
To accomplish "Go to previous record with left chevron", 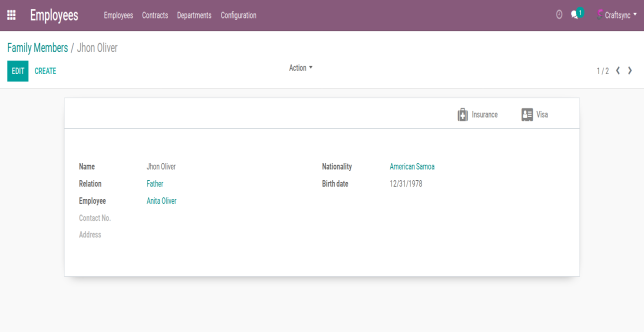I will (618, 71).
